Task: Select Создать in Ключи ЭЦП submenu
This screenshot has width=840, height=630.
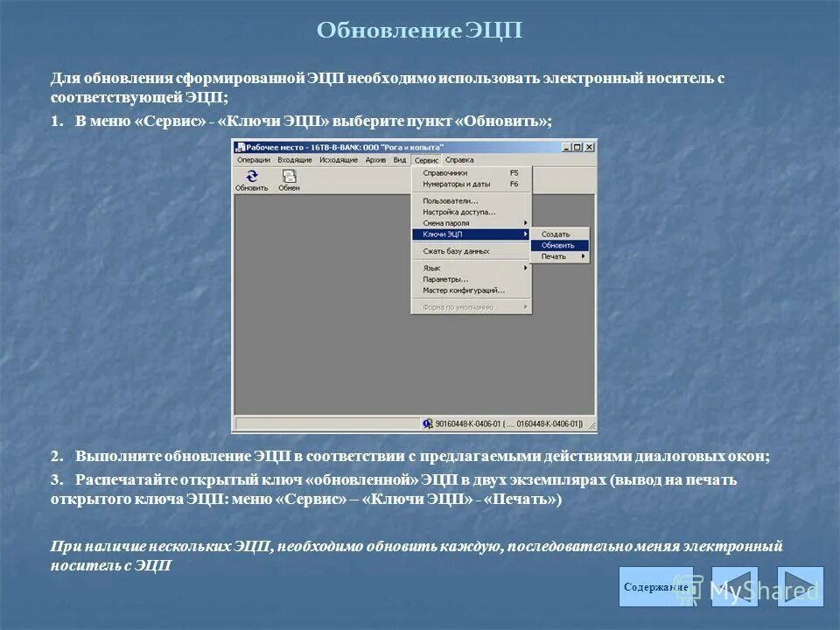Action: tap(560, 234)
